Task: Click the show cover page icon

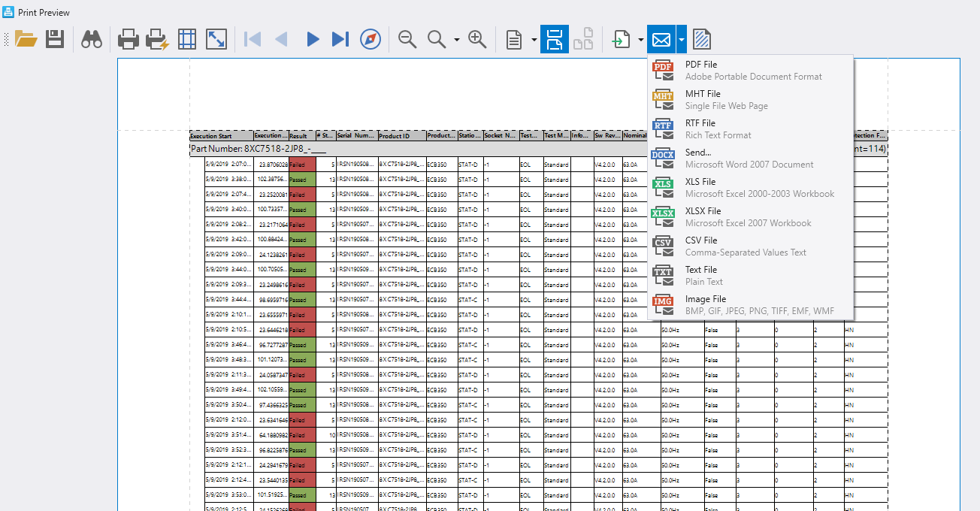Action: point(583,39)
